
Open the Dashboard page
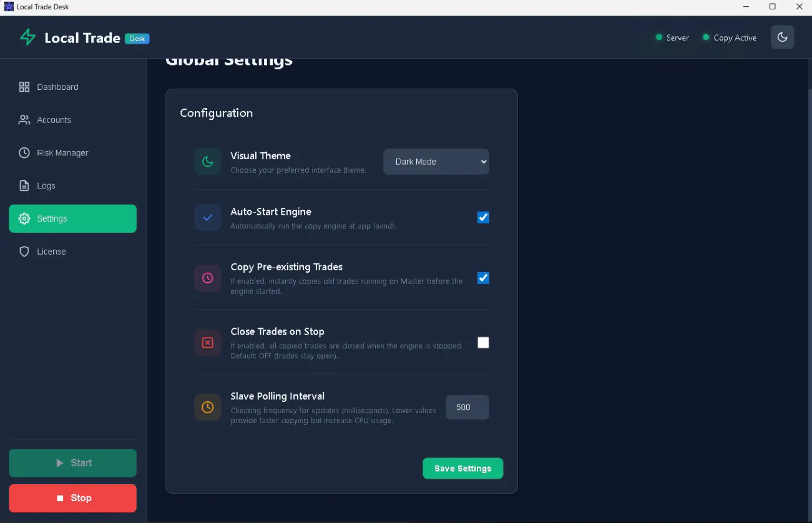[x=73, y=87]
